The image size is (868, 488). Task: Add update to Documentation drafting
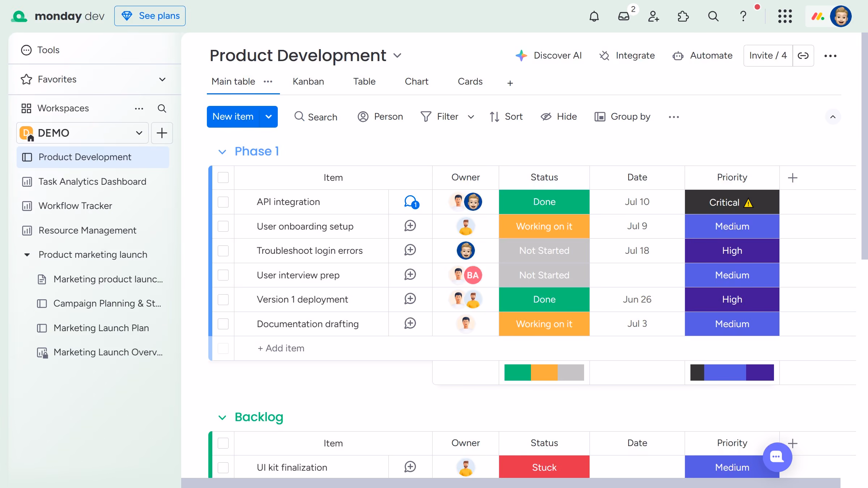(x=410, y=324)
